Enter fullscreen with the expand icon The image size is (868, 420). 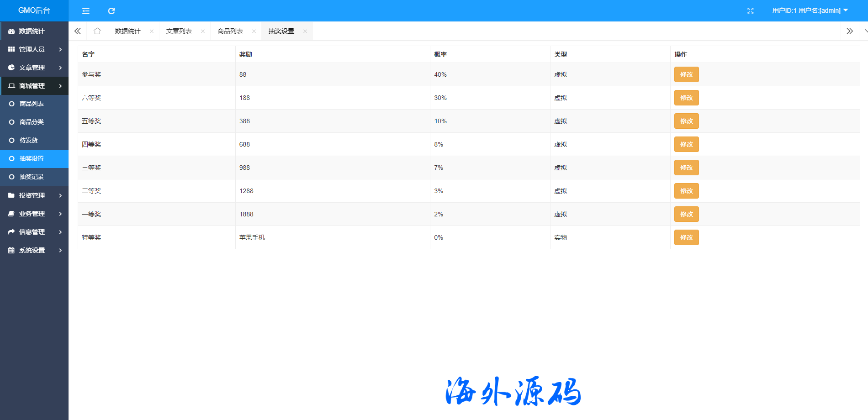[x=750, y=10]
